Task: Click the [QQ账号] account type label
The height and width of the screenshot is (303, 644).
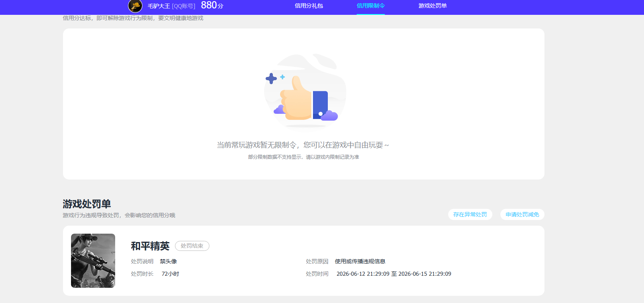Action: click(x=183, y=6)
